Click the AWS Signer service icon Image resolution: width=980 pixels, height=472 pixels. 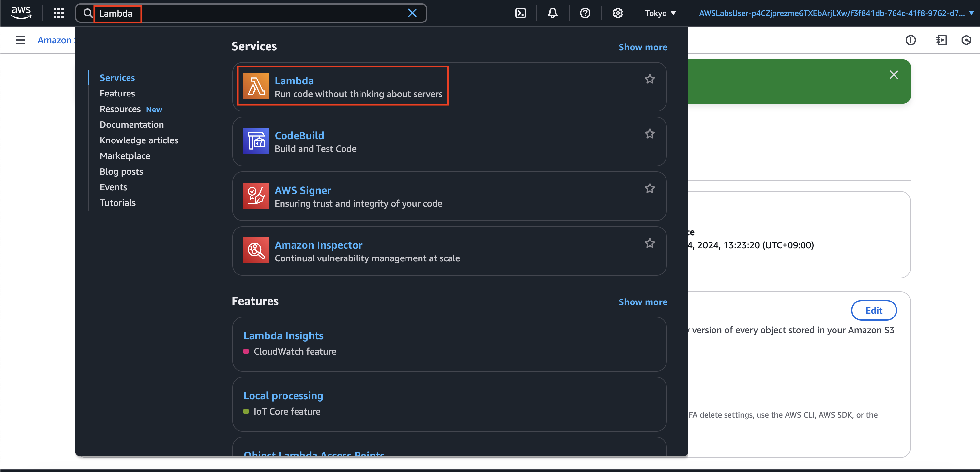[x=256, y=195]
